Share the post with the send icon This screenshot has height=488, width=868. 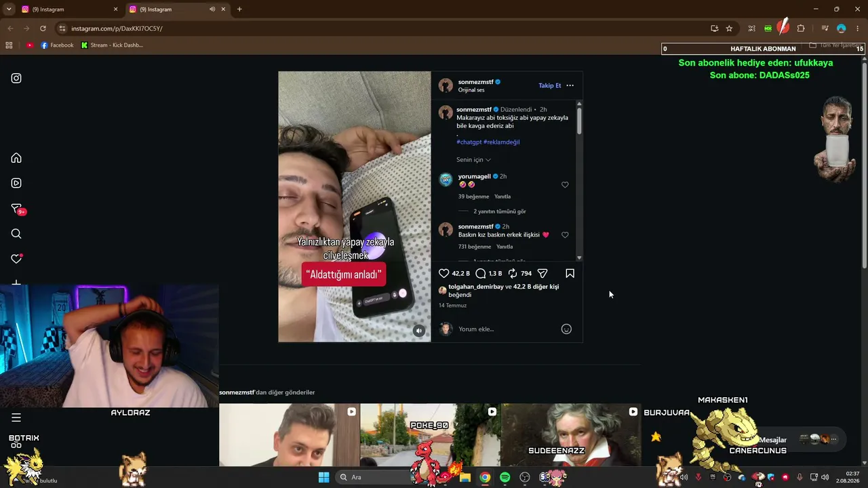(x=542, y=273)
